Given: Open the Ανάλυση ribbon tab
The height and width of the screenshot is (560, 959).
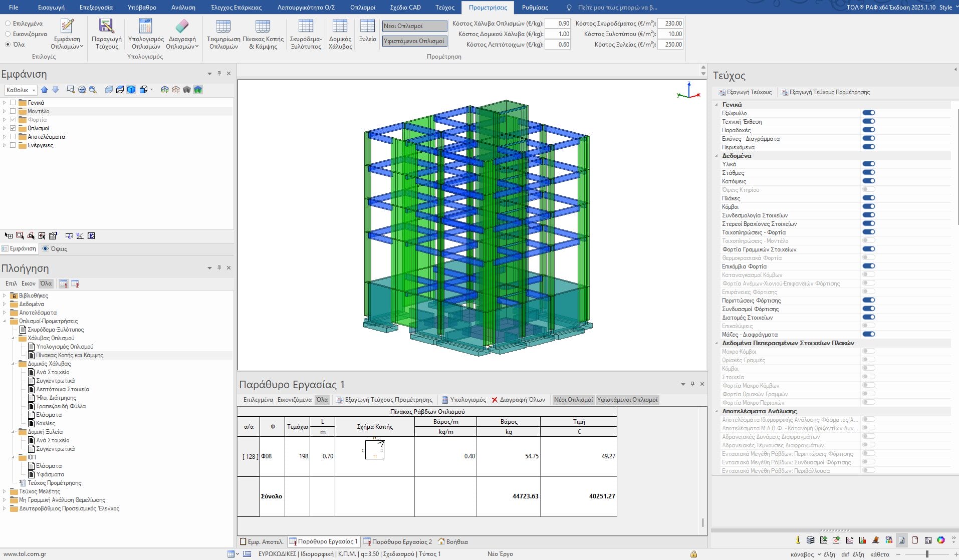Looking at the screenshot, I should coord(183,8).
